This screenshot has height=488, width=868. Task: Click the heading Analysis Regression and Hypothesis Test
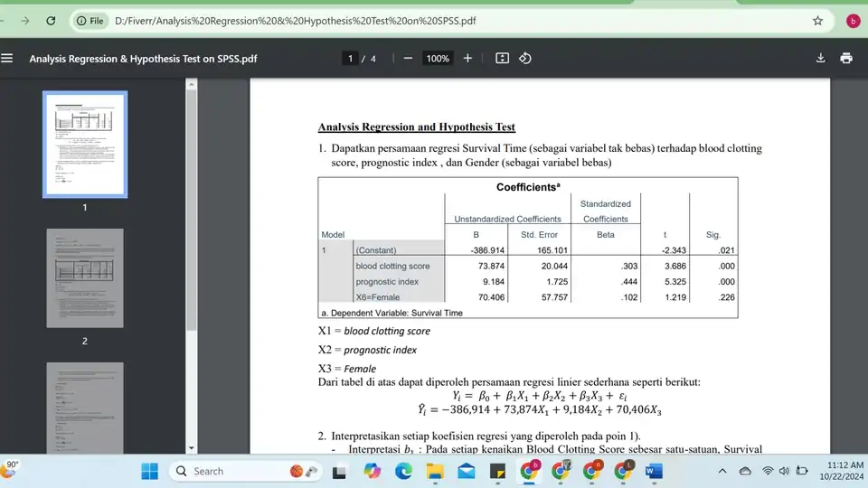416,127
